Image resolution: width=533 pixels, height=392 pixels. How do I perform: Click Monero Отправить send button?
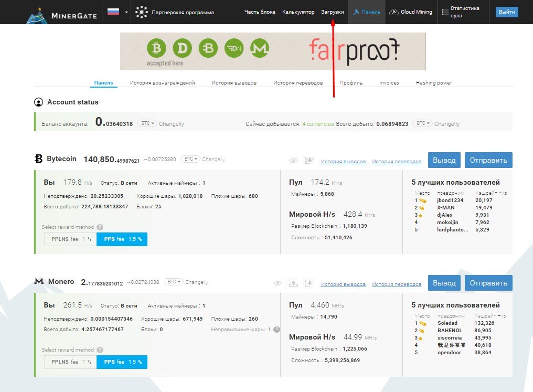point(488,283)
